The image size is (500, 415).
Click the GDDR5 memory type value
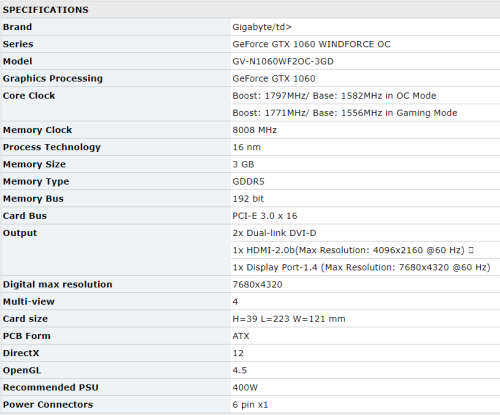pos(248,182)
